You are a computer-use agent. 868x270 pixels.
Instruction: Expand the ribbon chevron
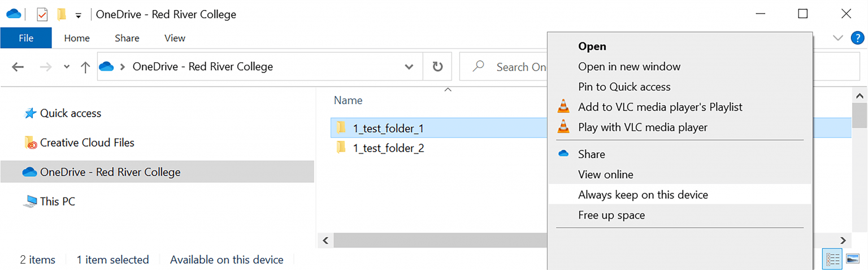(x=838, y=38)
